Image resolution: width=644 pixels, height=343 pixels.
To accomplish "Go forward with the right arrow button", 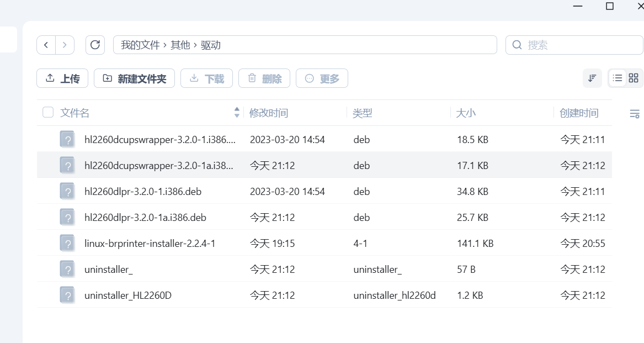I will [x=65, y=45].
